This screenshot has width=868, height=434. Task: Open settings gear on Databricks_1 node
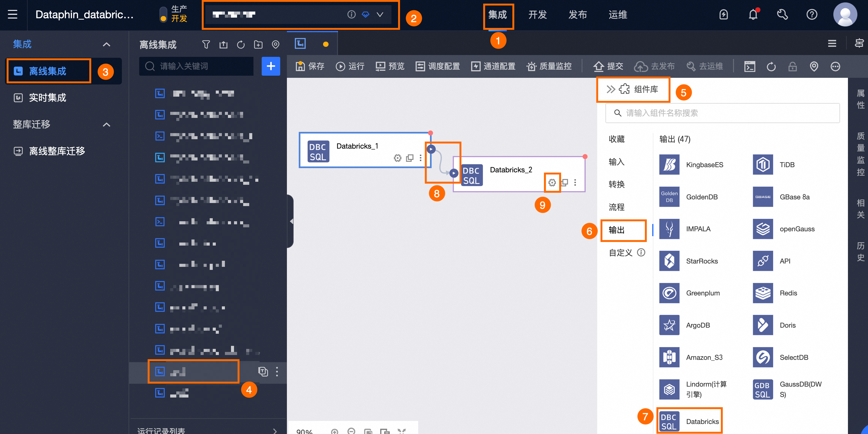pos(398,158)
